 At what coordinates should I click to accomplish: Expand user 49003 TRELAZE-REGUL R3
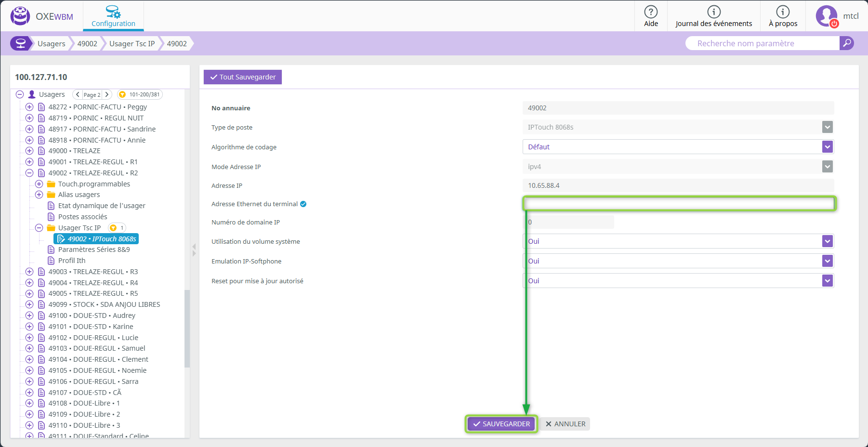click(29, 272)
